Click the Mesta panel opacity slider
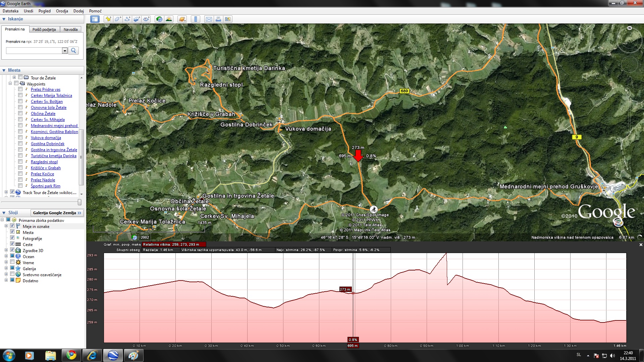Image resolution: width=644 pixels, height=362 pixels. coord(79,202)
